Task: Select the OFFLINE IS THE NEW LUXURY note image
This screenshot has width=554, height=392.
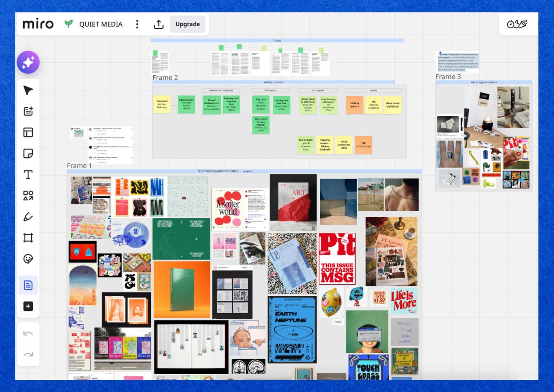Action: coord(404,331)
